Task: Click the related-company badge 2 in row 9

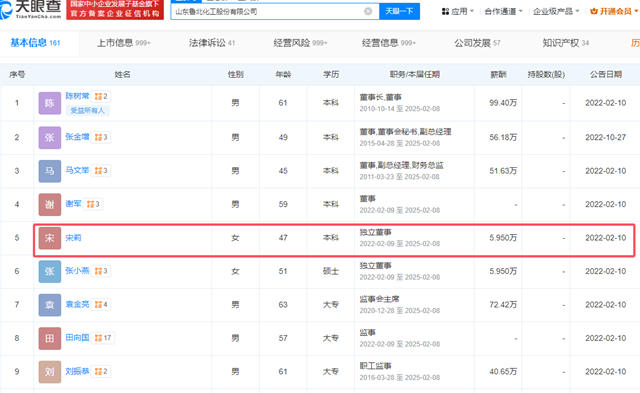Action: (x=101, y=371)
